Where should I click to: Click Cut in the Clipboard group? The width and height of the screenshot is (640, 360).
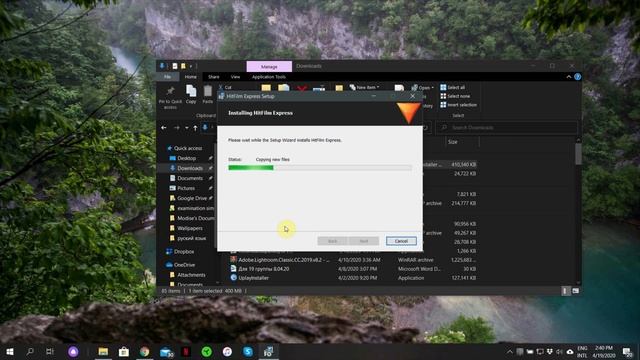225,87
